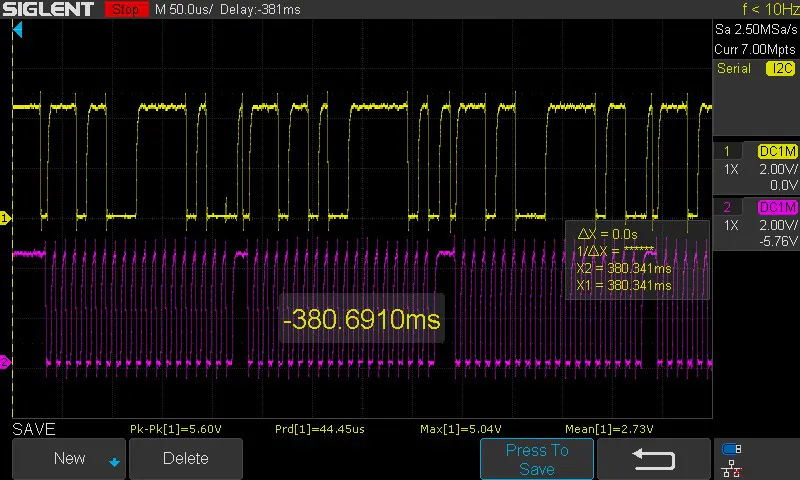Click the red Stop run indicator
The height and width of the screenshot is (480, 800).
(x=126, y=9)
